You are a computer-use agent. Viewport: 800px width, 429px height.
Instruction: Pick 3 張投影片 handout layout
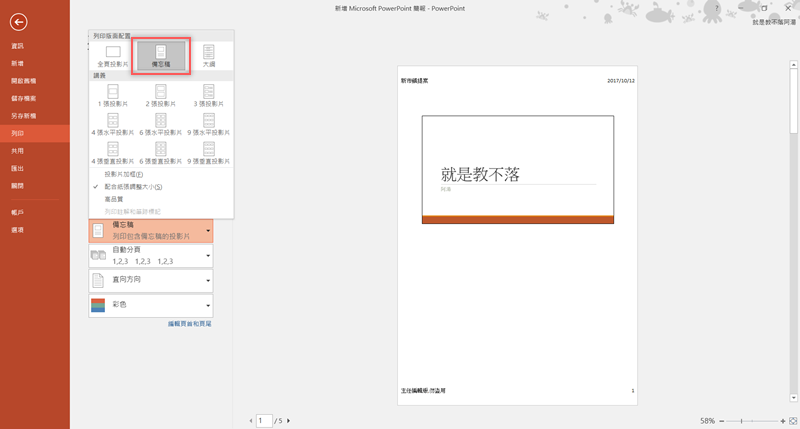click(208, 96)
